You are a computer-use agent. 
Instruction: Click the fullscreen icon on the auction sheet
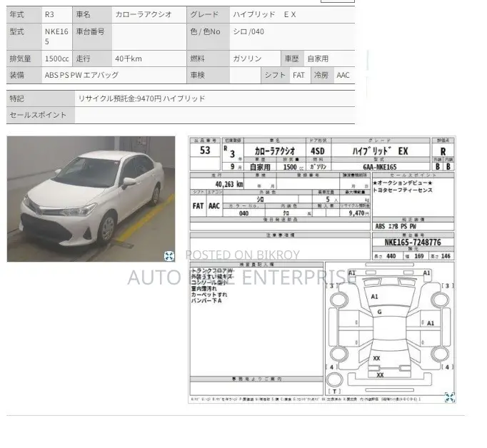(449, 397)
